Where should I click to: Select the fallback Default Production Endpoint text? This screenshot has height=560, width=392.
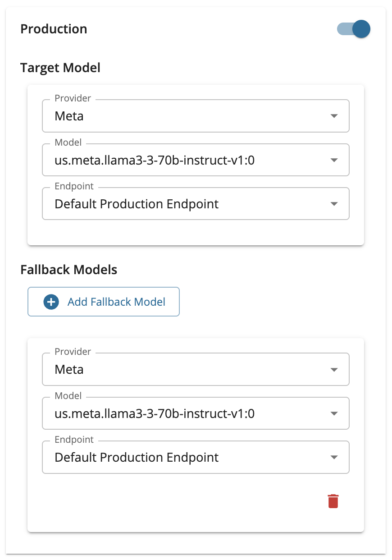coord(137,458)
